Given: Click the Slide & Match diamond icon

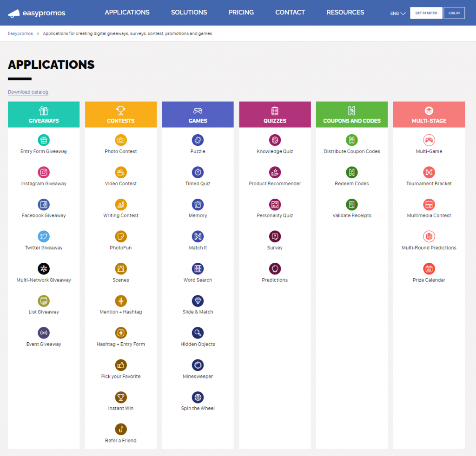Looking at the screenshot, I should 198,301.
